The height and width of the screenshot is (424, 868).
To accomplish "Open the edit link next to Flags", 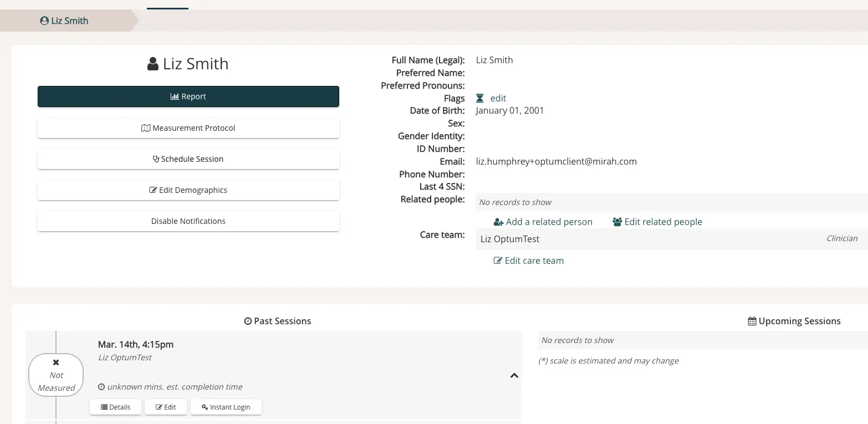I will 498,98.
